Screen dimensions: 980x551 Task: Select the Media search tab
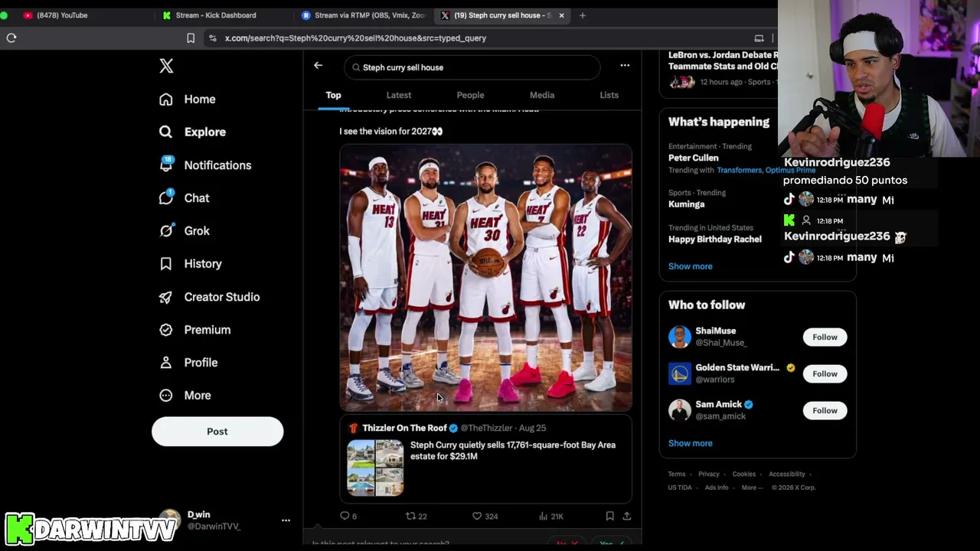tap(542, 95)
